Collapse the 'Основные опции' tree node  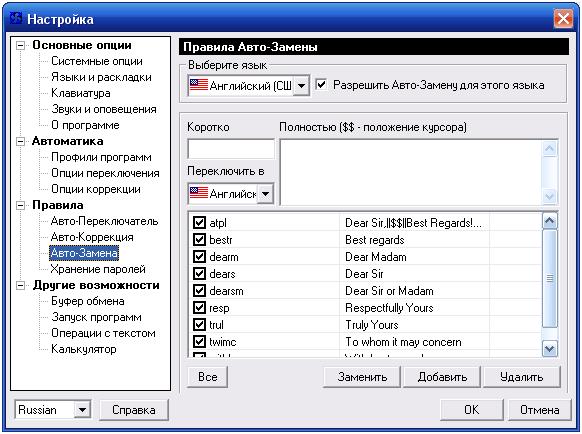tap(21, 46)
